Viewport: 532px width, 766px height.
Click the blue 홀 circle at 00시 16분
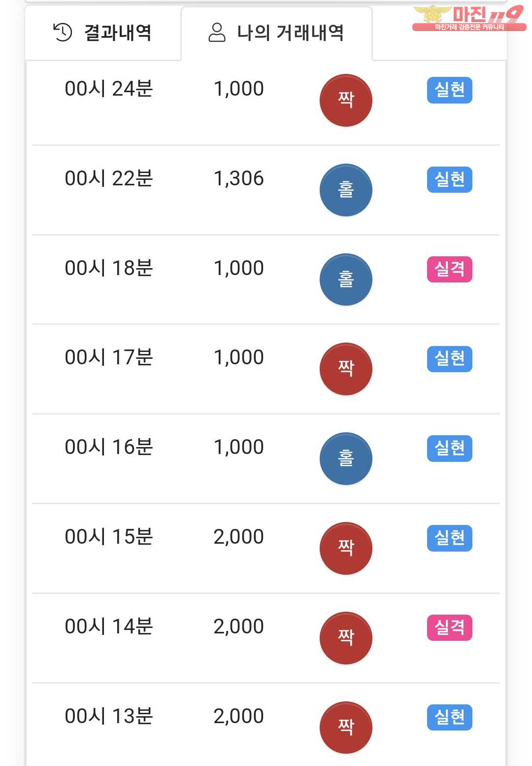pos(346,458)
